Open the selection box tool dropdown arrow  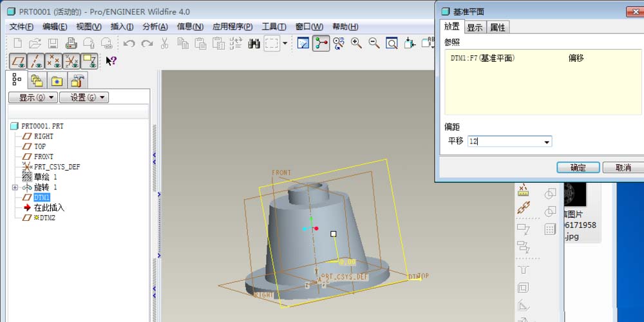click(x=285, y=43)
